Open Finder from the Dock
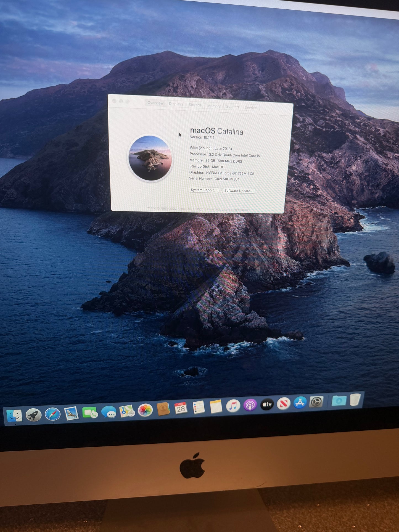 [x=14, y=415]
